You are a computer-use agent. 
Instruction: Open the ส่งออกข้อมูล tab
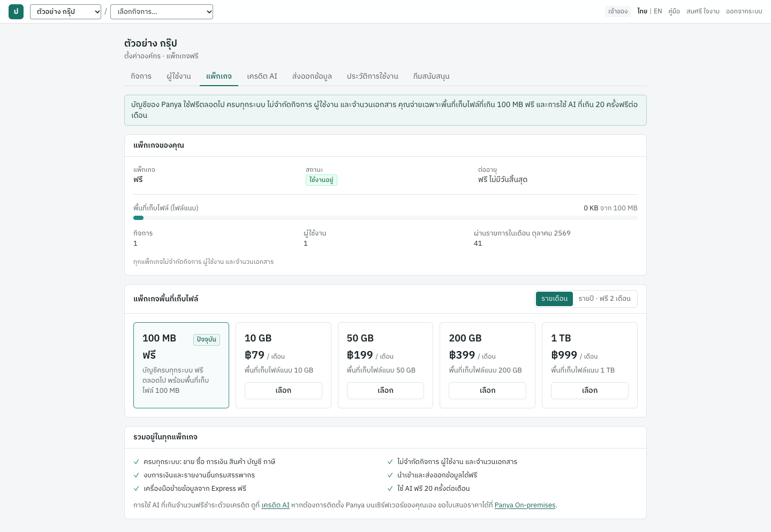click(x=312, y=76)
